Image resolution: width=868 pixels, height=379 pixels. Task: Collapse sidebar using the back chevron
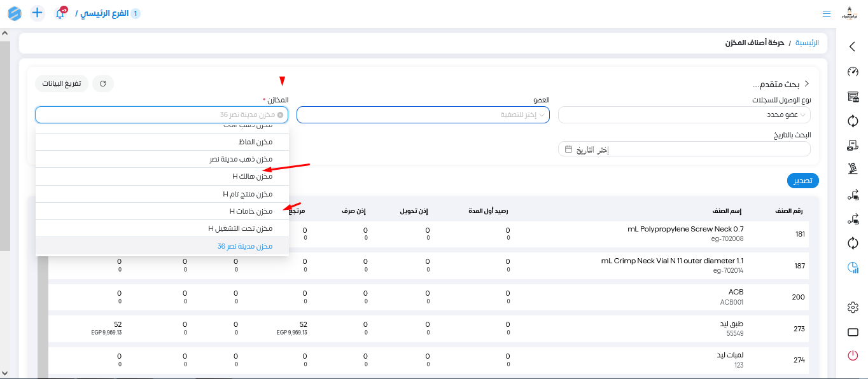(853, 46)
